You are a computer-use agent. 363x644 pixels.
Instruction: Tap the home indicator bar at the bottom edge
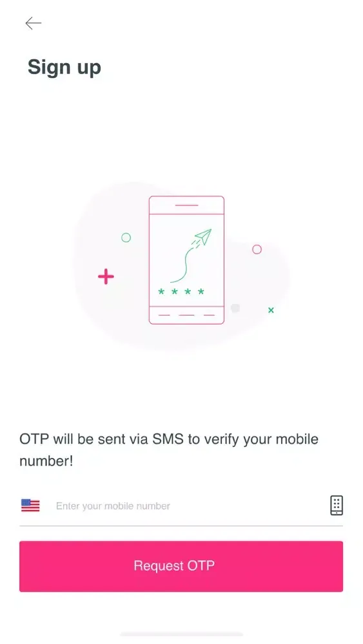pyautogui.click(x=181, y=634)
